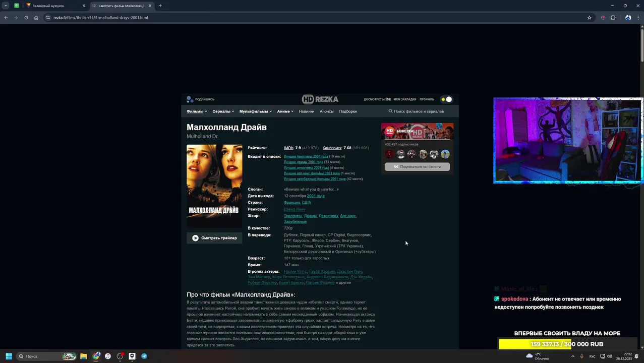Close the 'Смотреть фильм Малхолланд' browser tab
The height and width of the screenshot is (363, 644).
(x=150, y=6)
